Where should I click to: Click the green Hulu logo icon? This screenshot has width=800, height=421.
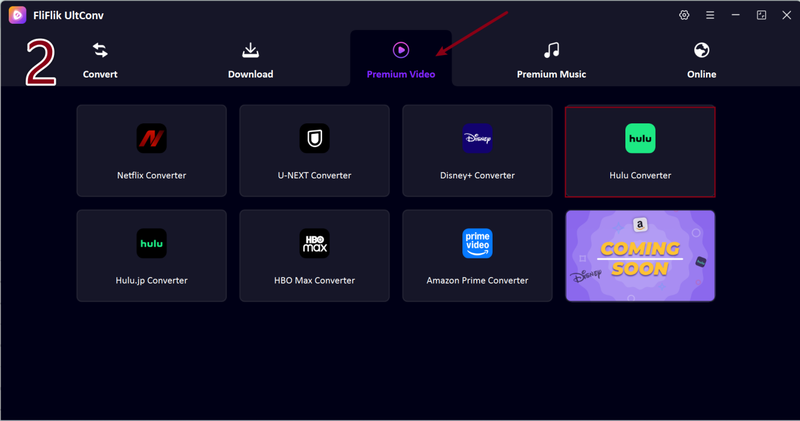tap(640, 138)
